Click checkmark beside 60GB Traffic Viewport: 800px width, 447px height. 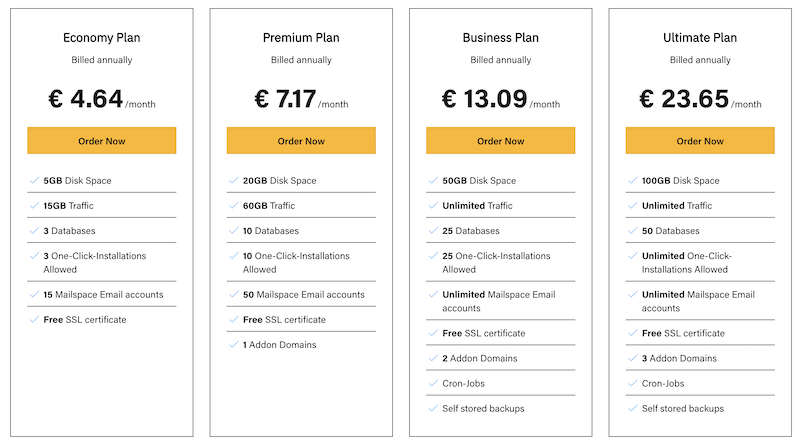[x=234, y=205]
